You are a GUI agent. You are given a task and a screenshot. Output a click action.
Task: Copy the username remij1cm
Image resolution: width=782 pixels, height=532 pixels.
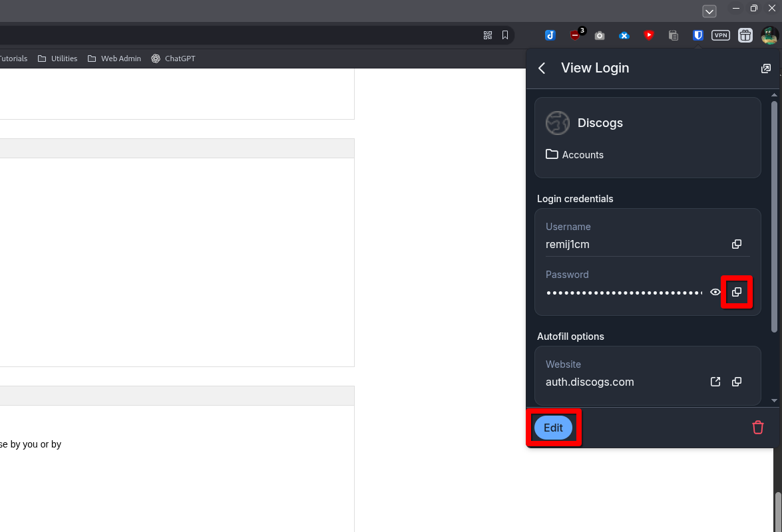[x=737, y=244]
